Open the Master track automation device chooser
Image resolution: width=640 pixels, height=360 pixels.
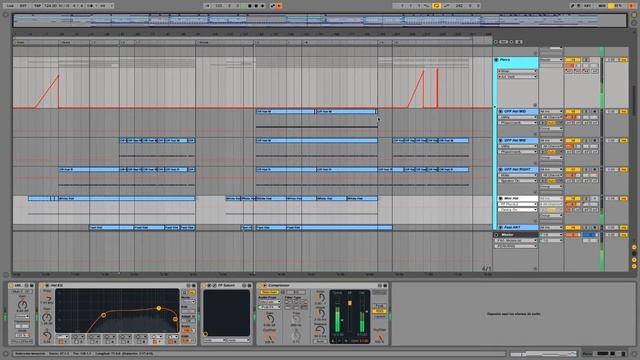pyautogui.click(x=517, y=240)
